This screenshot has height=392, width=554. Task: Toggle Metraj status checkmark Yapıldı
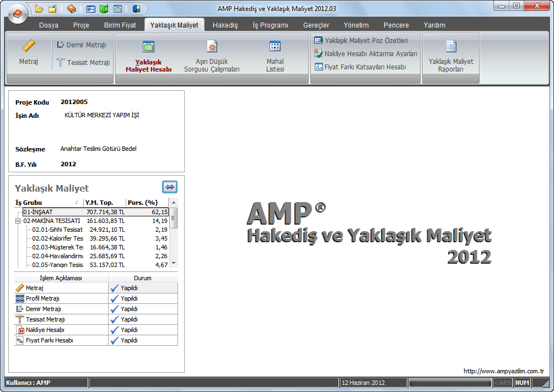click(115, 288)
